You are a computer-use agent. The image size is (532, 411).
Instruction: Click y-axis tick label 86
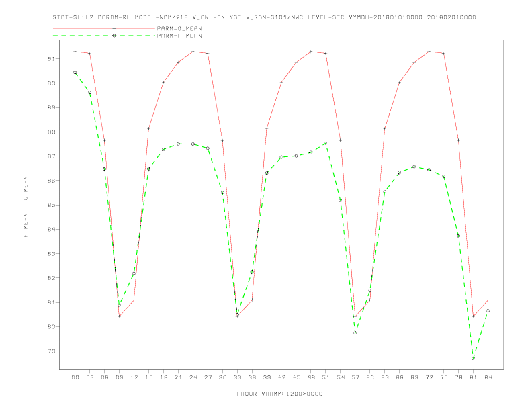[51, 181]
